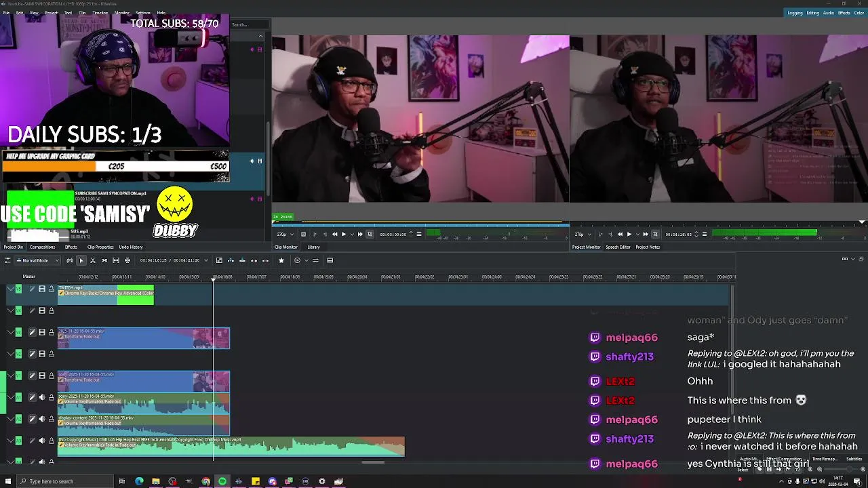Switch to Speech Editor tab
Viewport: 868px width, 488px height.
click(618, 247)
